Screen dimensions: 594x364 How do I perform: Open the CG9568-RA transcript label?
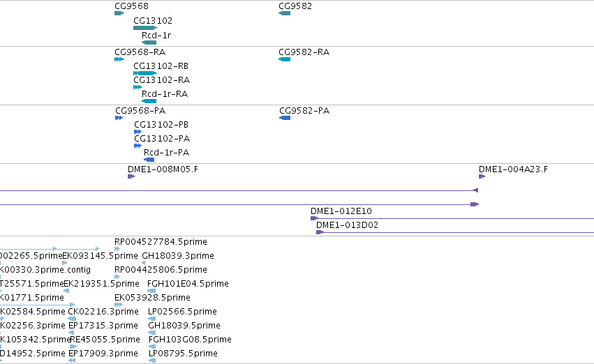point(140,52)
